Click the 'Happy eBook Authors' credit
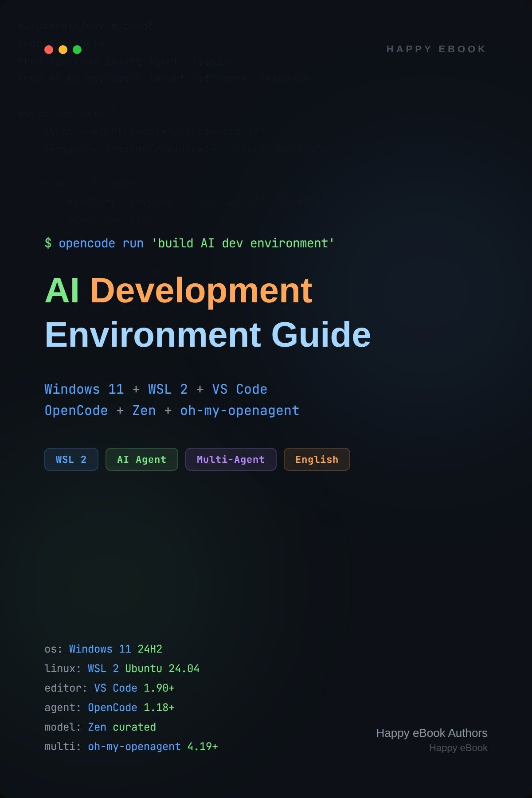This screenshot has height=798, width=532. click(432, 733)
